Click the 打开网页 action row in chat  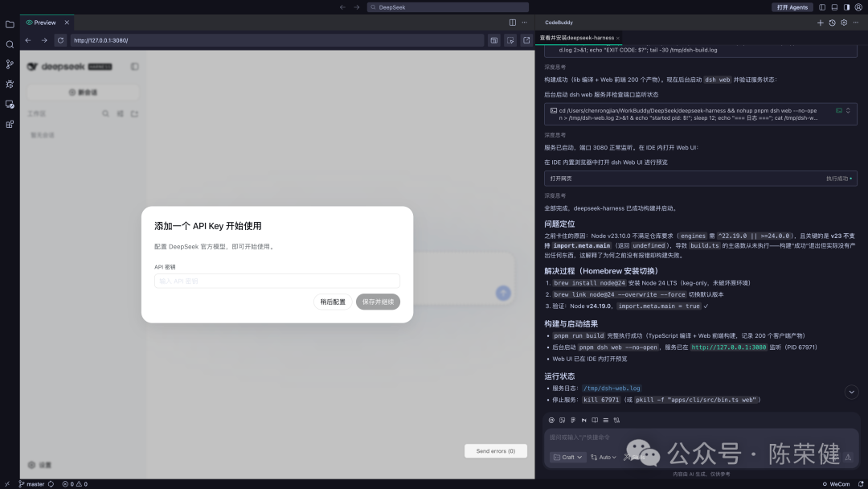pos(700,179)
